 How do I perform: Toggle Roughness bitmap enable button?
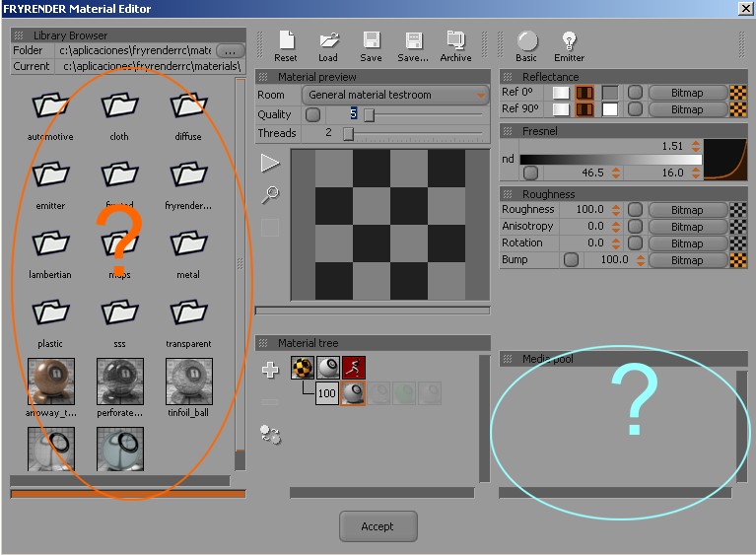point(635,210)
